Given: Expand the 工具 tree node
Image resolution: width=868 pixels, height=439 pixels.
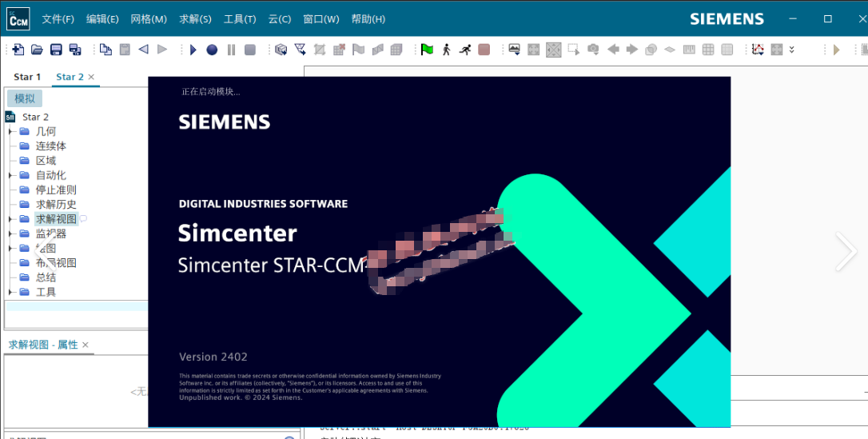Looking at the screenshot, I should tap(10, 292).
